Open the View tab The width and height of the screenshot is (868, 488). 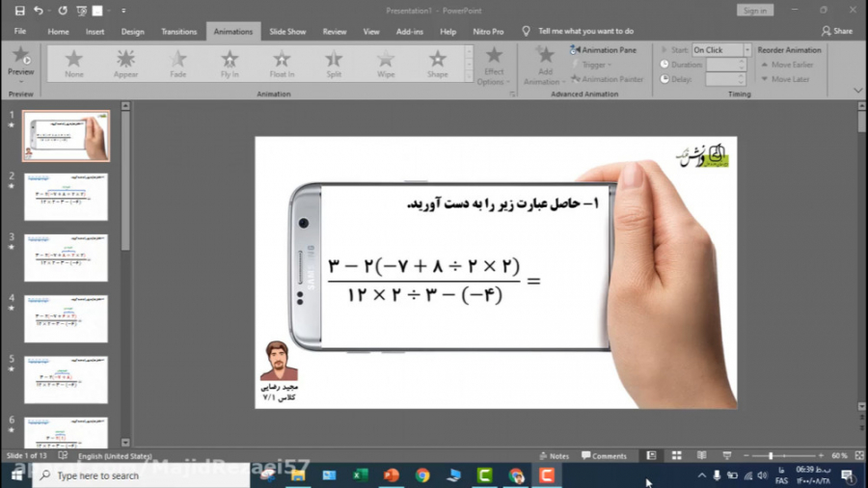coord(371,32)
